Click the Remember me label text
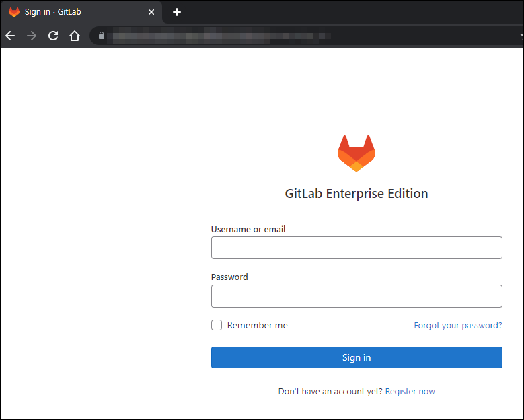Viewport: 524px width, 420px height. (x=258, y=325)
